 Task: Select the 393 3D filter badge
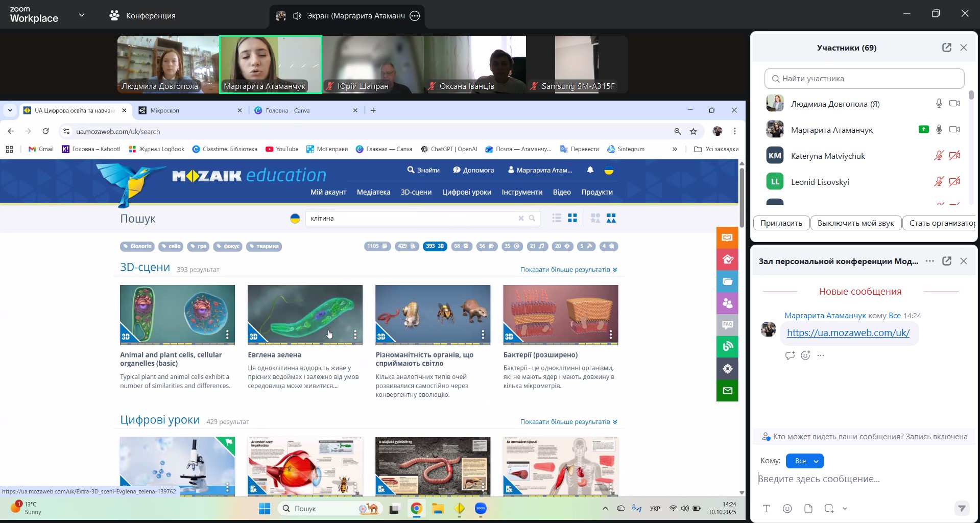click(x=435, y=246)
